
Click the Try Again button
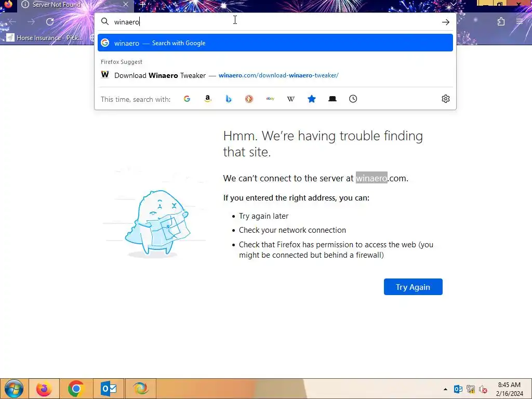pyautogui.click(x=413, y=287)
